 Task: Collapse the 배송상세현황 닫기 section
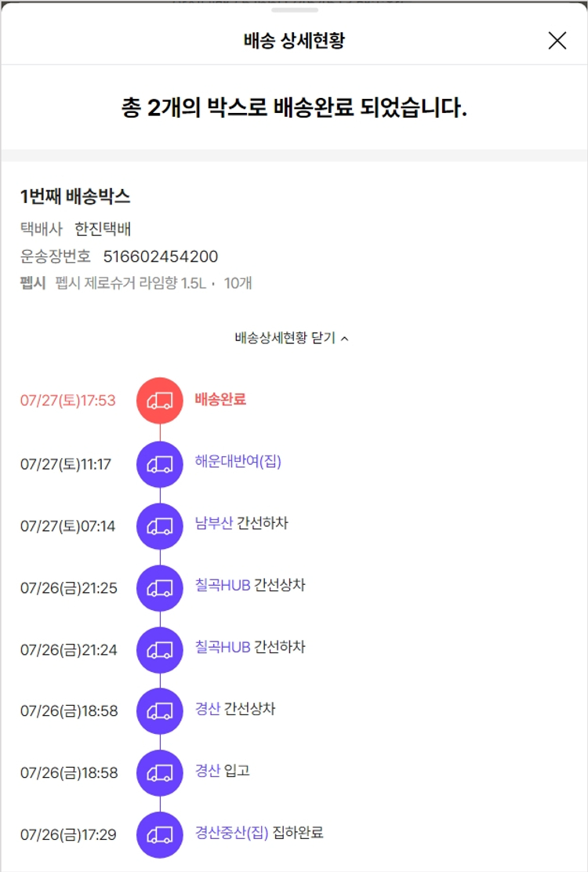[x=292, y=338]
